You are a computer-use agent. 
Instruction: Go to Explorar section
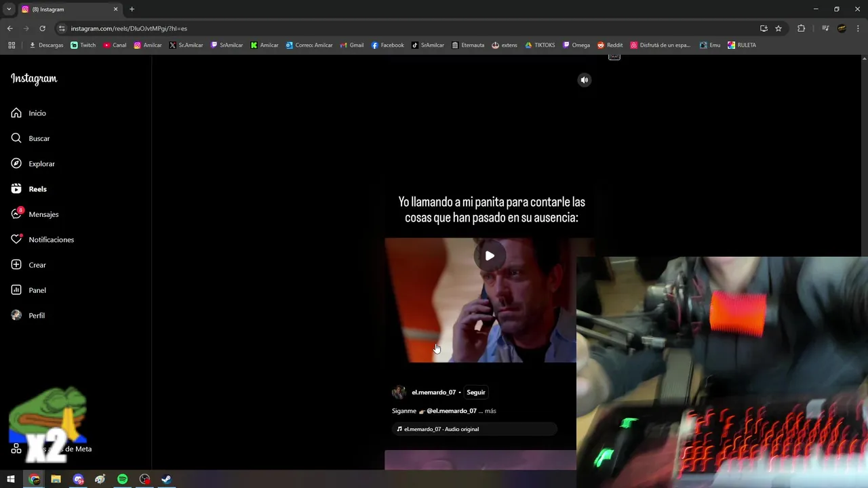[x=33, y=163]
